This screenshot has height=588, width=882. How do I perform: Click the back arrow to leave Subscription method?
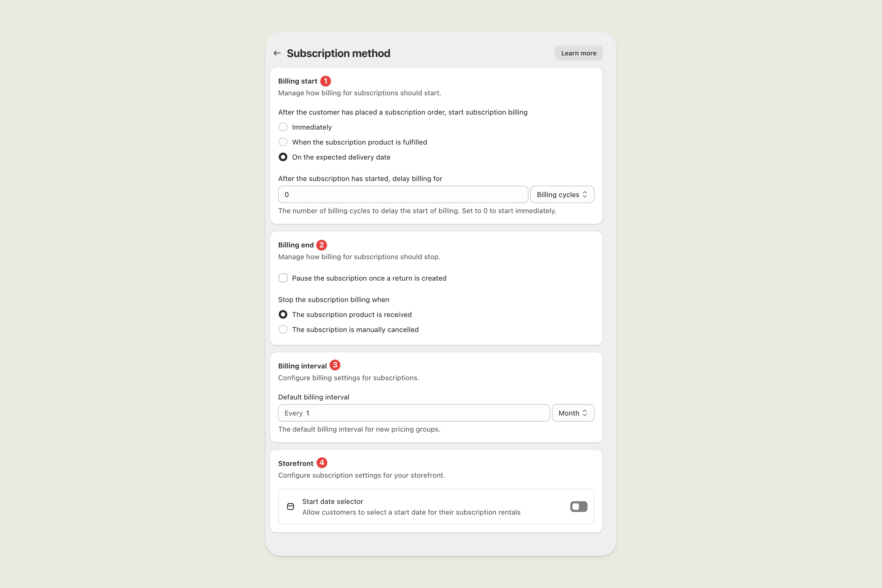click(x=277, y=53)
